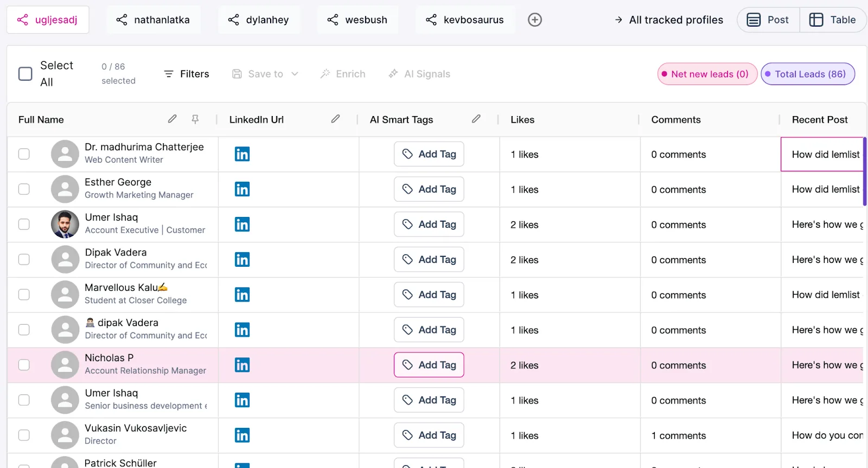Edit the AI Smart Tags column pencil icon
This screenshot has height=468, width=868.
476,119
